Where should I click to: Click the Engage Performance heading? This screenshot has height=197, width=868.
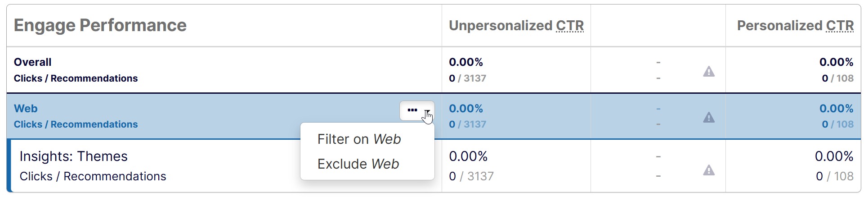tap(100, 25)
